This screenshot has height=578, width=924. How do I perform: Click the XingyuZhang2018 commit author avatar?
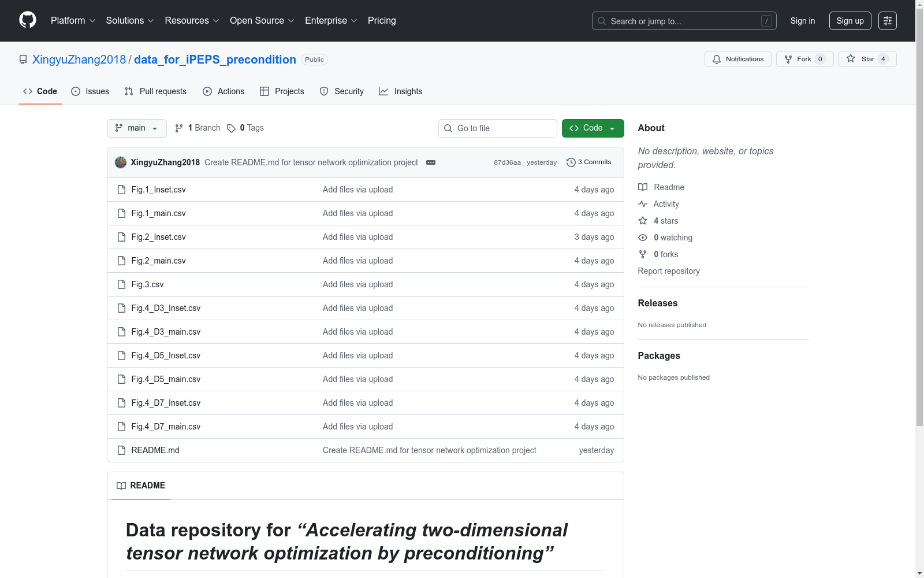coord(121,162)
